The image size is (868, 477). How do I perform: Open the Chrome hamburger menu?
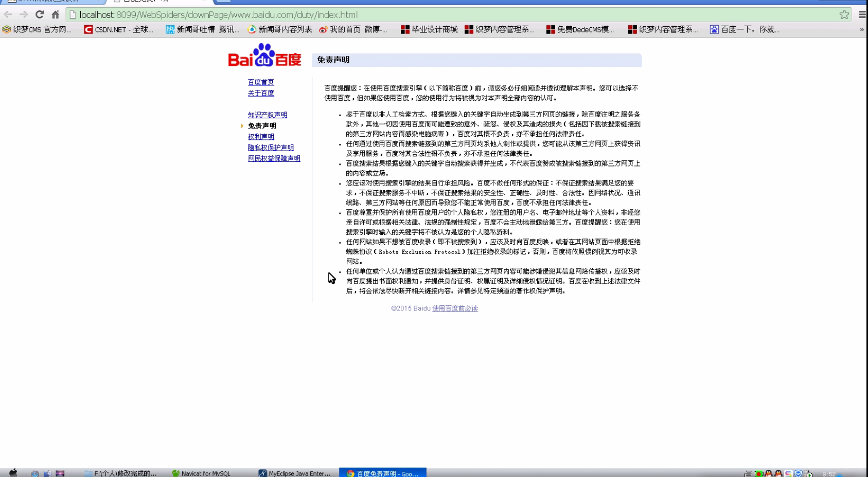pyautogui.click(x=862, y=14)
